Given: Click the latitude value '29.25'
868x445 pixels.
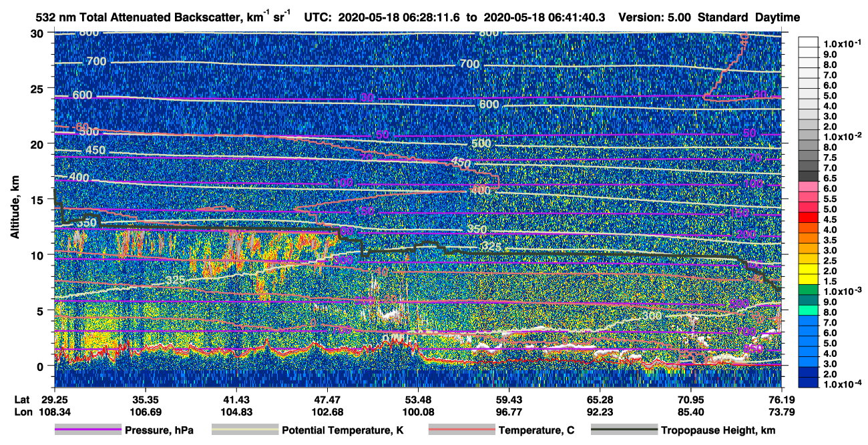Looking at the screenshot, I should (55, 400).
